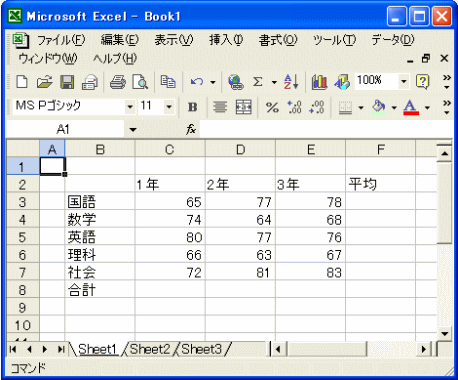This screenshot has width=458, height=380.
Task: Click previous sheet tab navigation button
Action: pos(29,349)
